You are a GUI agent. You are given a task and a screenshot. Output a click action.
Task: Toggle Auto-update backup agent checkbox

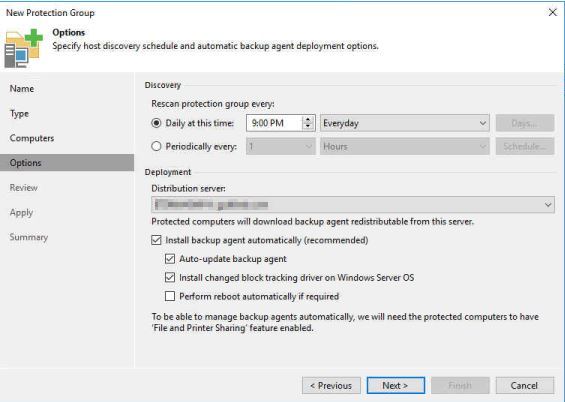[x=170, y=259]
